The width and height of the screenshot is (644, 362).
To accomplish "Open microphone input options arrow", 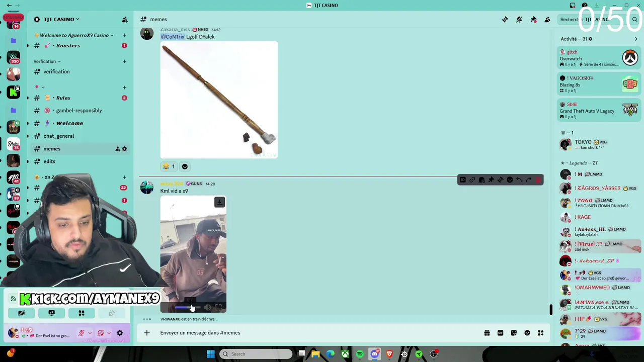I will (x=90, y=333).
